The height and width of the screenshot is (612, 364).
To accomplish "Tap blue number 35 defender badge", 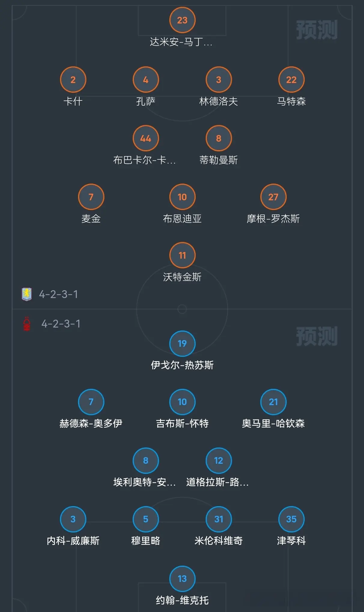I will click(291, 519).
